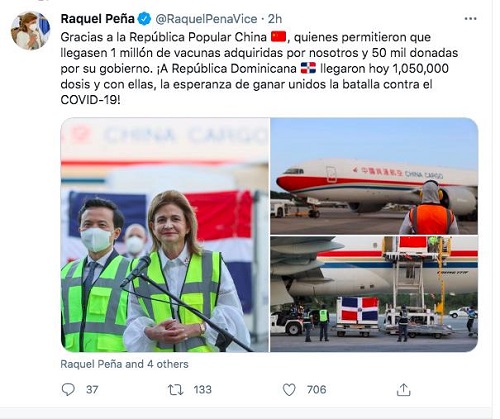
Task: Click the China flag emoji in tweet
Action: (x=278, y=37)
